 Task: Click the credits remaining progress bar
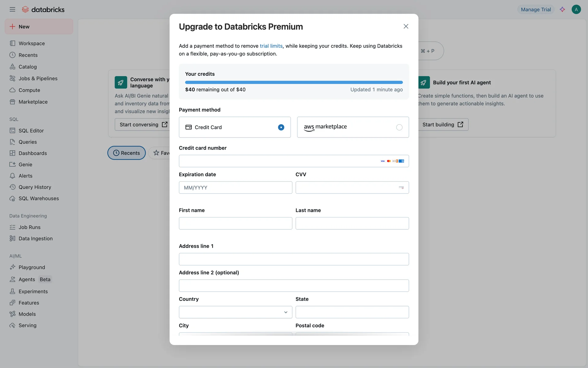pos(294,82)
